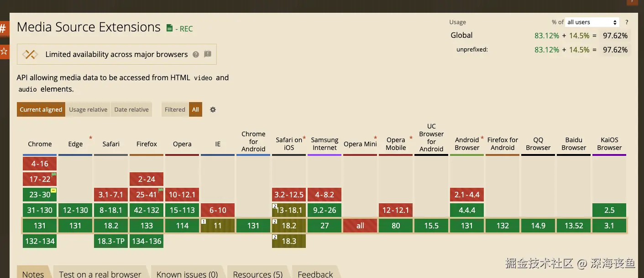Image resolution: width=644 pixels, height=278 pixels.
Task: Select Firefox 134-136 cell
Action: point(147,241)
